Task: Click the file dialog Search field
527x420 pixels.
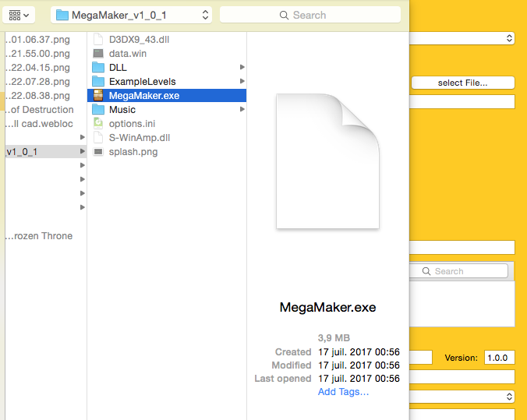Action: point(309,15)
